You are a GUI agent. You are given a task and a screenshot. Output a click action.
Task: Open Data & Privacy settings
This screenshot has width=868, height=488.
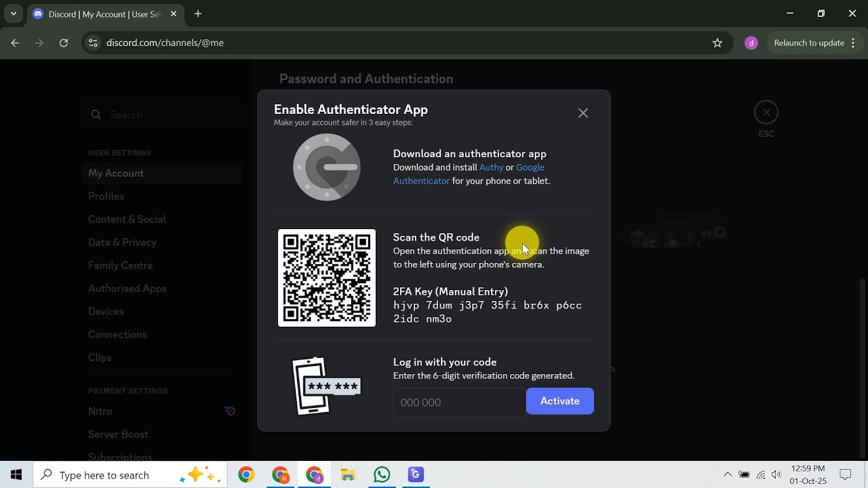coord(122,243)
